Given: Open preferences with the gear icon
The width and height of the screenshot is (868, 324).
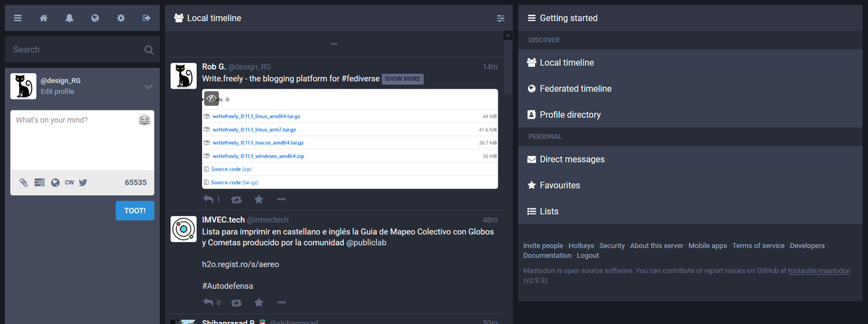Looking at the screenshot, I should 121,18.
